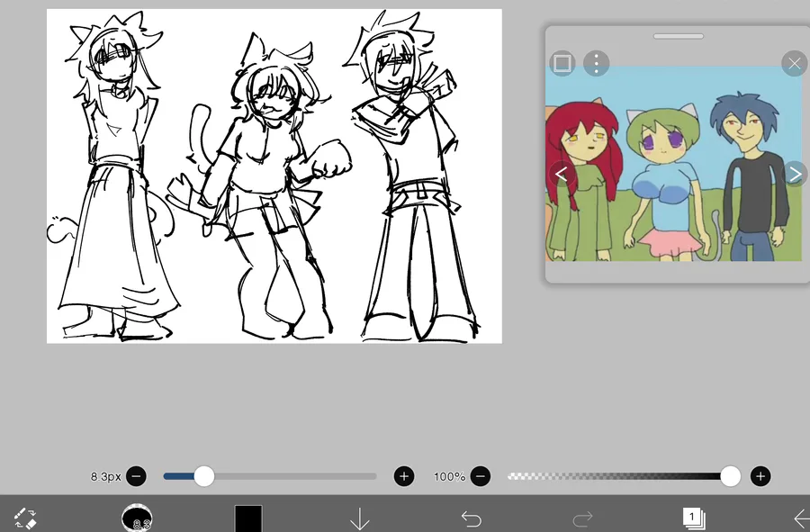The width and height of the screenshot is (810, 532).
Task: Go back using the left arrow icon
Action: (x=801, y=518)
